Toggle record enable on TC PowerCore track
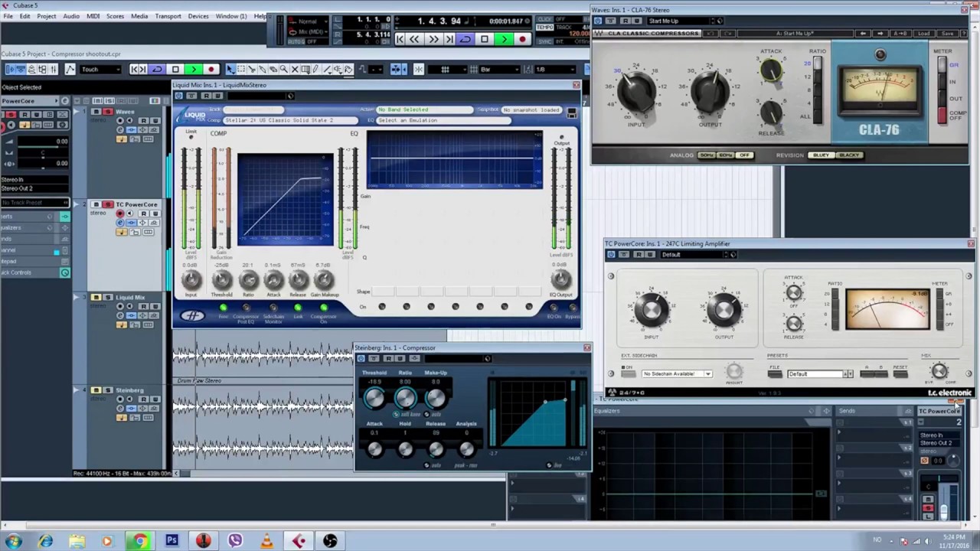980x551 pixels. tap(121, 214)
